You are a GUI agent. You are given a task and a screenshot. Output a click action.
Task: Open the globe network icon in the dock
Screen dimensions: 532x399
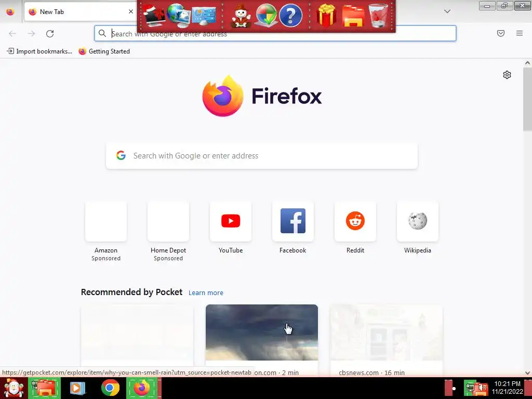(x=179, y=15)
